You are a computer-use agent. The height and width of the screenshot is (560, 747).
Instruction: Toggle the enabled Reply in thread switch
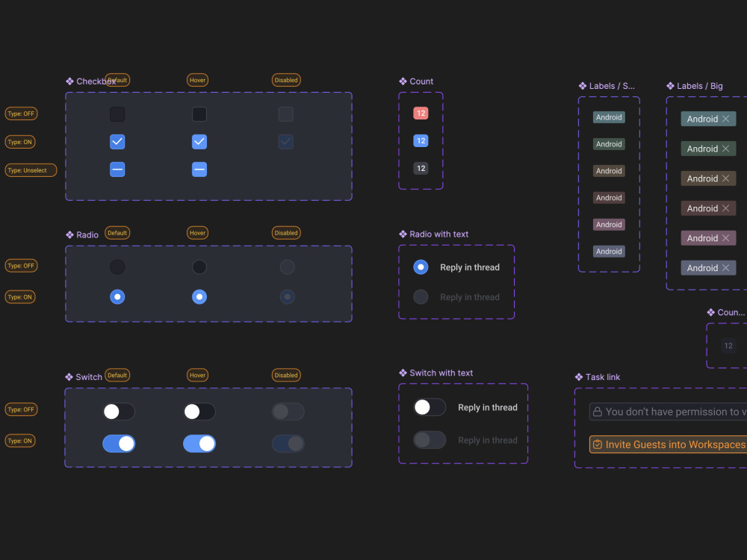(430, 407)
